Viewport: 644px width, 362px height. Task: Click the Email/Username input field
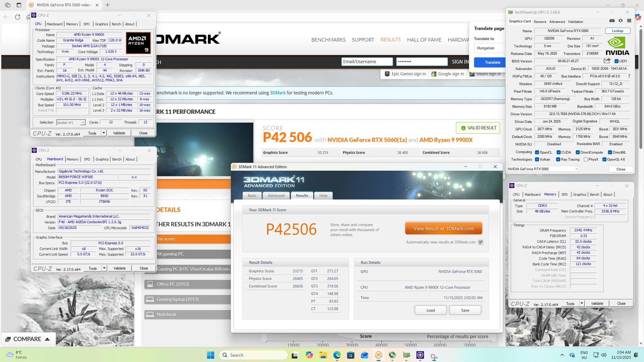click(367, 62)
